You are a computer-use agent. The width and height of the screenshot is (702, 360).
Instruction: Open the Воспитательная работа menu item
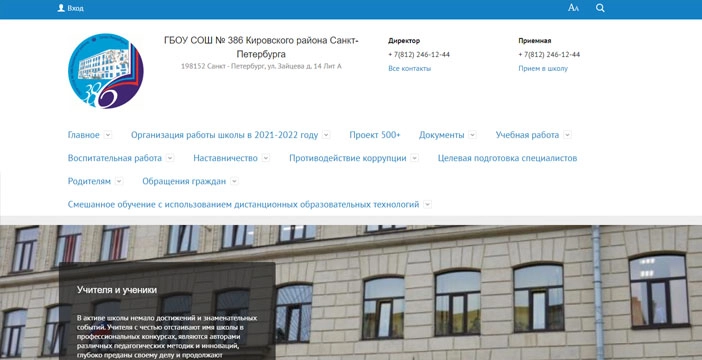click(x=115, y=158)
